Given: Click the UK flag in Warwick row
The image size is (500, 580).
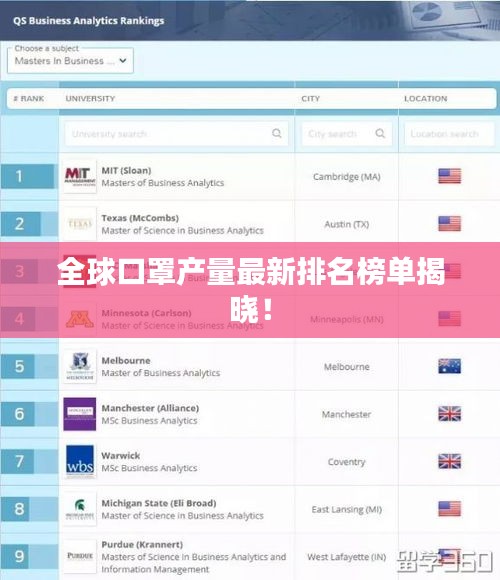Looking at the screenshot, I should 450,461.
